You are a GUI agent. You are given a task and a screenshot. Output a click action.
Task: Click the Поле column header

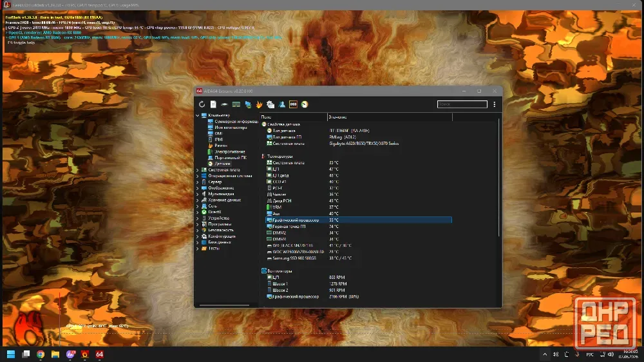[294, 117]
